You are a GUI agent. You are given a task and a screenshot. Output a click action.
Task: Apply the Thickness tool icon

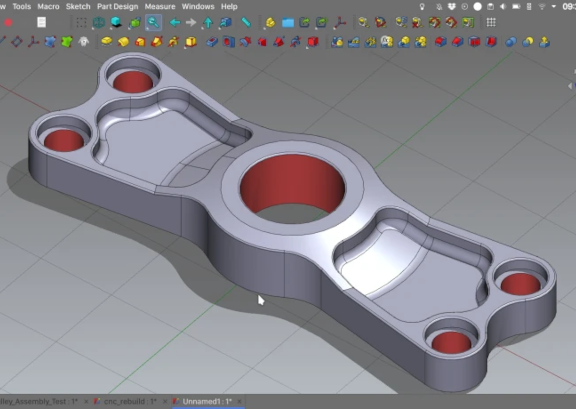pyautogui.click(x=491, y=42)
